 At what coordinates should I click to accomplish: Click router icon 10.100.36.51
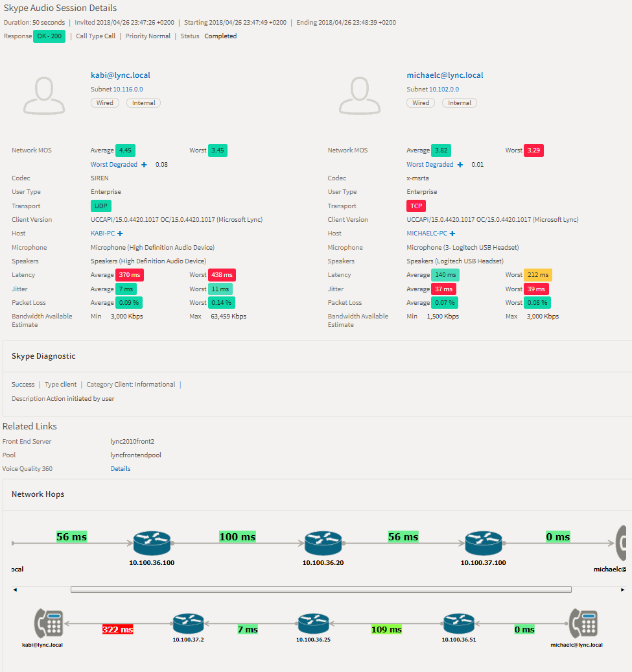[459, 623]
